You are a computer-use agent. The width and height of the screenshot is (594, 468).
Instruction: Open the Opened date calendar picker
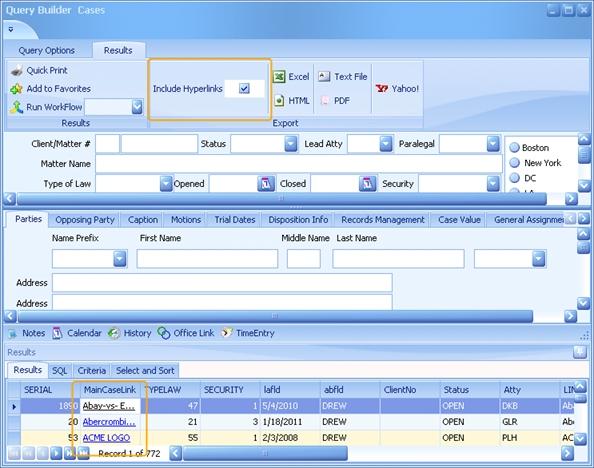(x=266, y=184)
